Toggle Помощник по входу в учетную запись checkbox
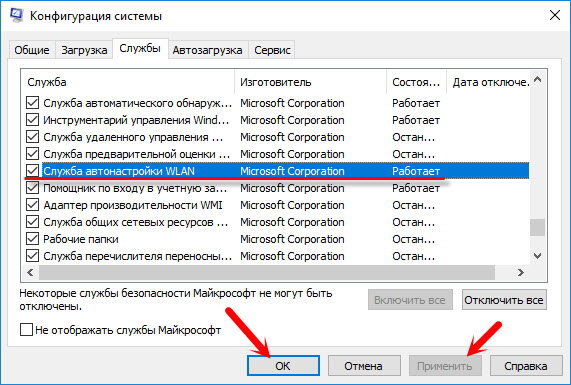Viewport: 571px width, 385px height. 32,188
